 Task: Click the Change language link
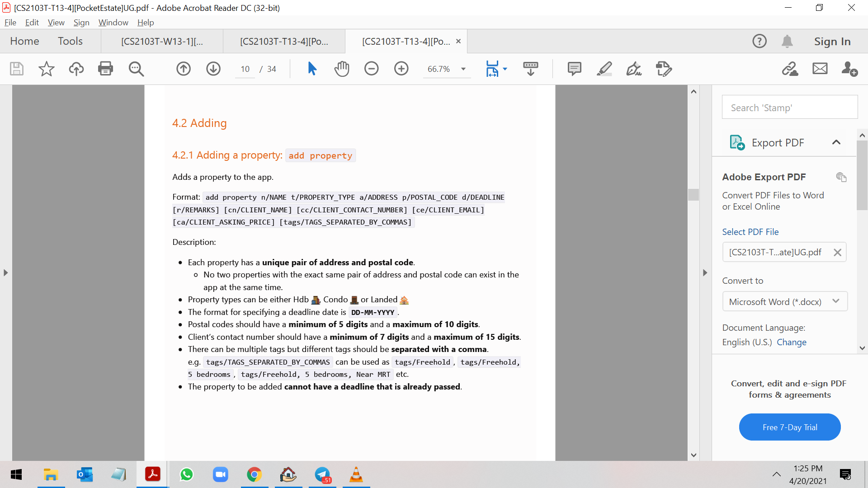point(791,342)
